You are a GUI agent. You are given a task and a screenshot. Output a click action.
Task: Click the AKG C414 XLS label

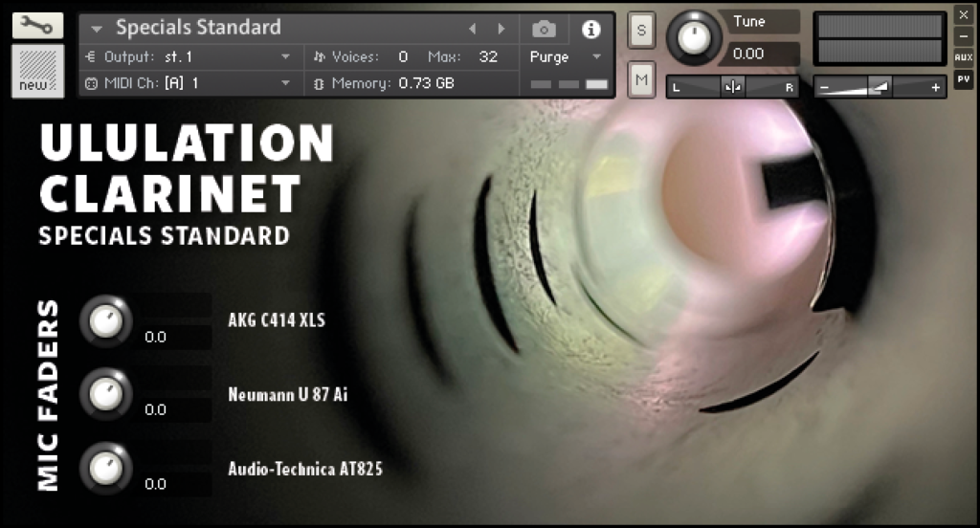[x=277, y=320]
